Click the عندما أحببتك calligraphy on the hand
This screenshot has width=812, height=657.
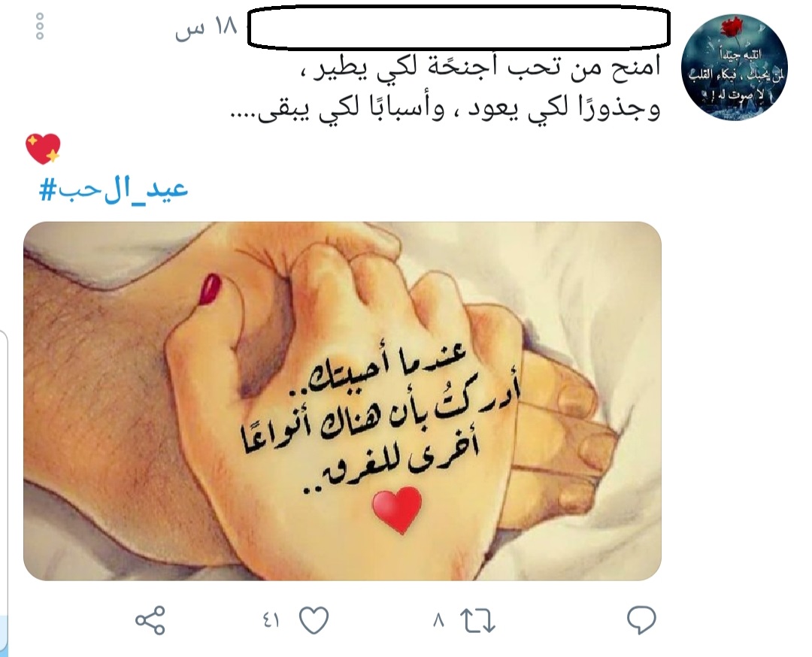389,370
